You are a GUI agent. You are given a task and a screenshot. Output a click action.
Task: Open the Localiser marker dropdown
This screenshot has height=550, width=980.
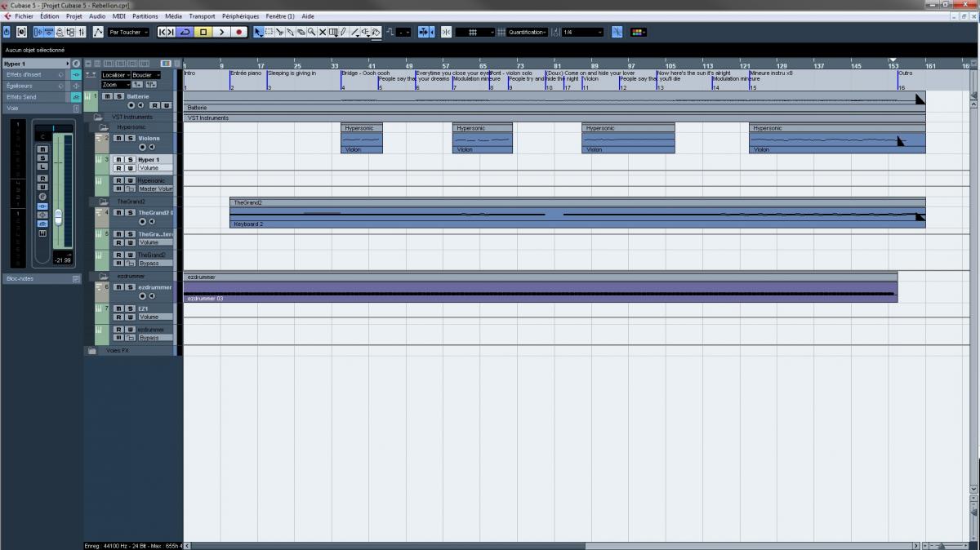coord(115,75)
